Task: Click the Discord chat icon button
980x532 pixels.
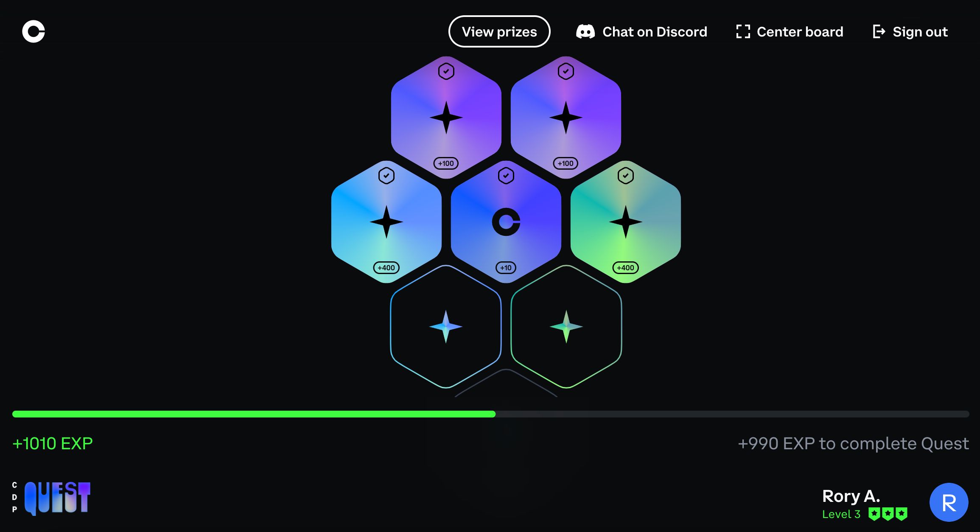Action: point(584,31)
